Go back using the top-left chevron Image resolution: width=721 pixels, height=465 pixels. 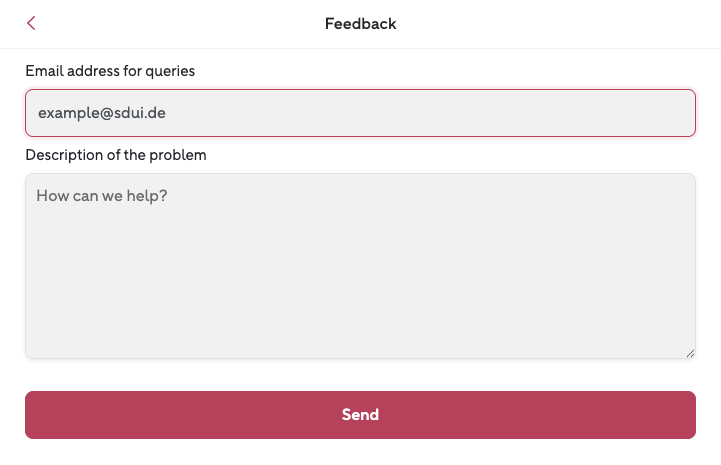tap(32, 23)
